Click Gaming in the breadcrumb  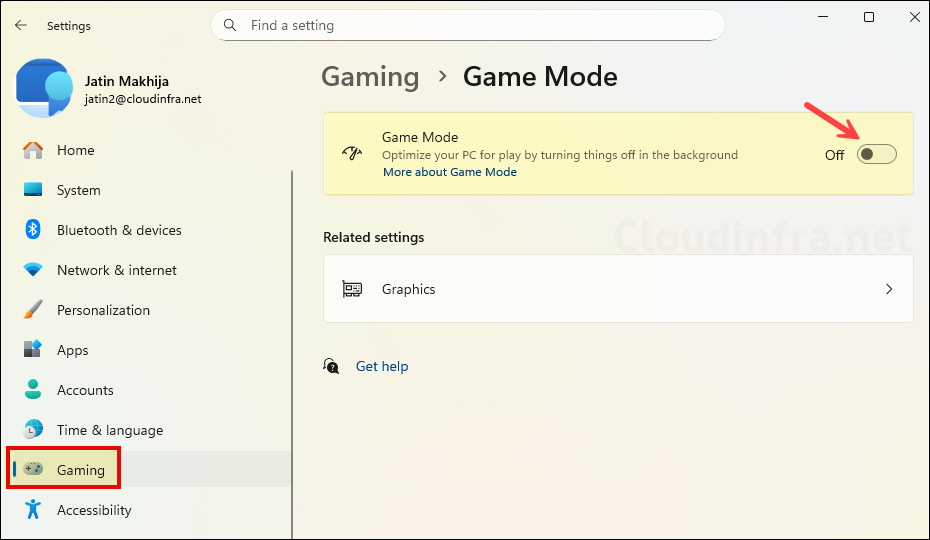(x=370, y=77)
